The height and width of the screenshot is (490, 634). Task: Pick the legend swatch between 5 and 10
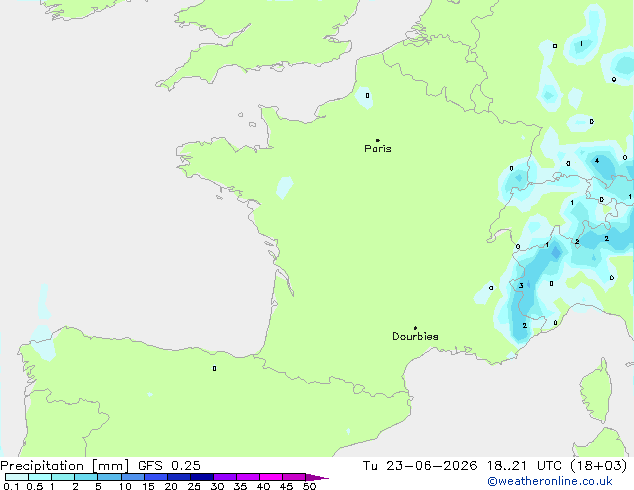pos(110,477)
